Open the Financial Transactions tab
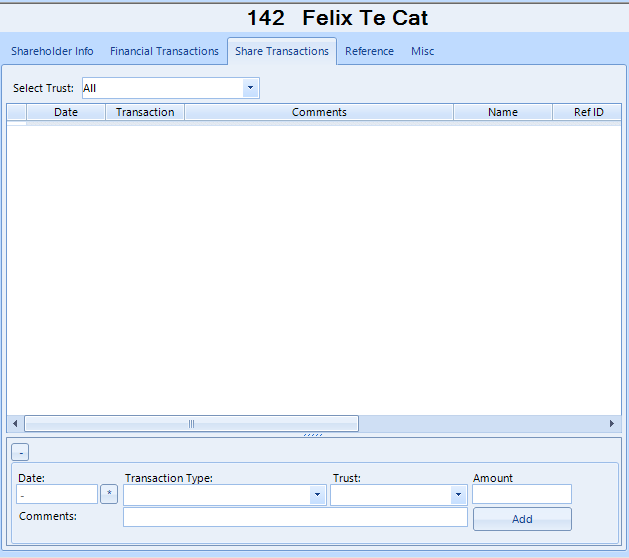The height and width of the screenshot is (558, 629). tap(164, 51)
